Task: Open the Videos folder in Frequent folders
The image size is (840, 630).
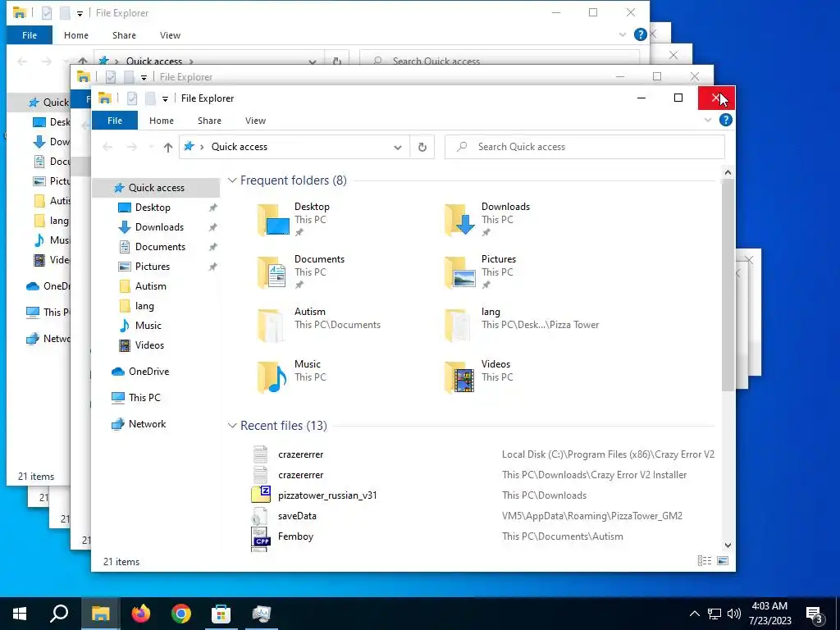Action: (478, 377)
